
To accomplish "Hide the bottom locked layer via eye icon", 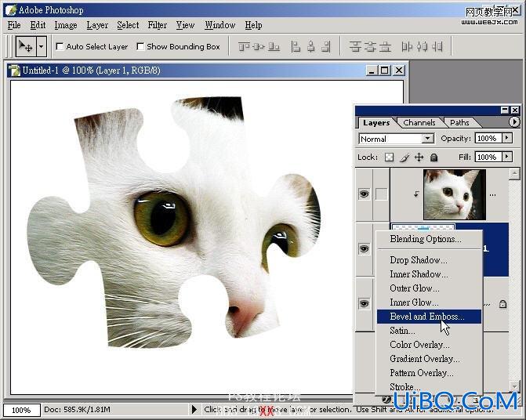I will (364, 304).
